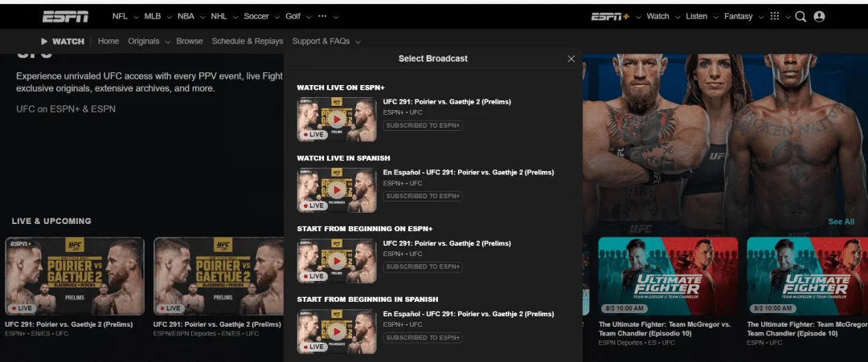Expand the MLB dropdown chevron
868x362 pixels.
coord(169,17)
